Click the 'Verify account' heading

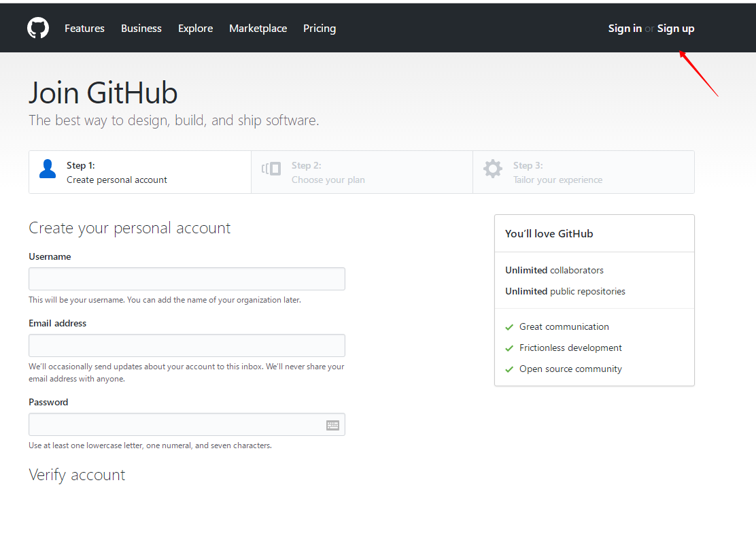(x=77, y=475)
